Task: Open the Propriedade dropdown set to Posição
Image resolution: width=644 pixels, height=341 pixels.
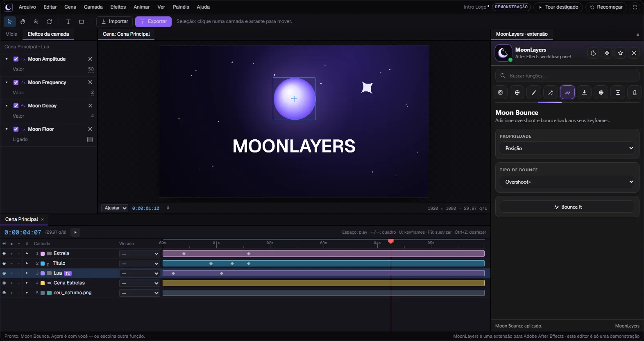Action: (567, 148)
